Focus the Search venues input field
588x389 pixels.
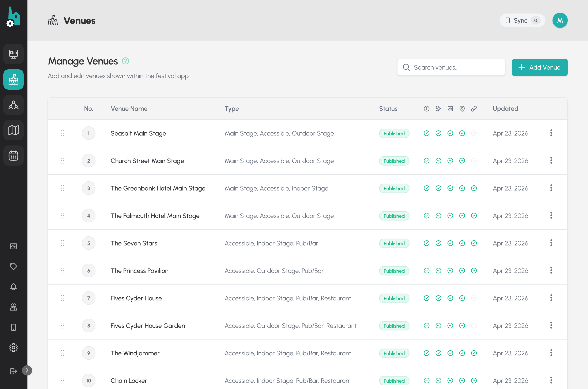click(451, 67)
